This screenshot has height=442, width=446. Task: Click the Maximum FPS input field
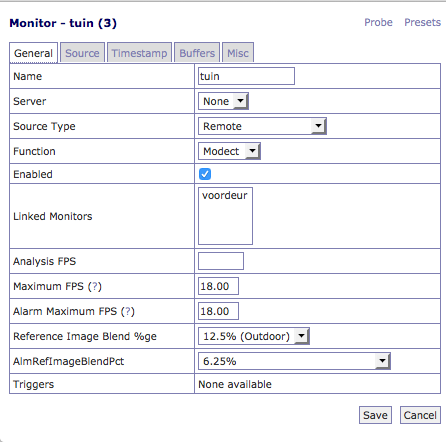[218, 286]
